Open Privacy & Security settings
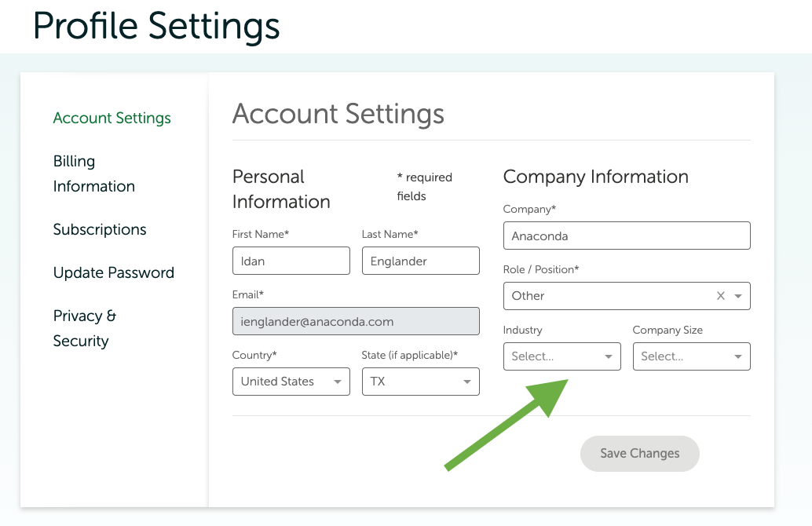812x526 pixels. click(x=84, y=328)
